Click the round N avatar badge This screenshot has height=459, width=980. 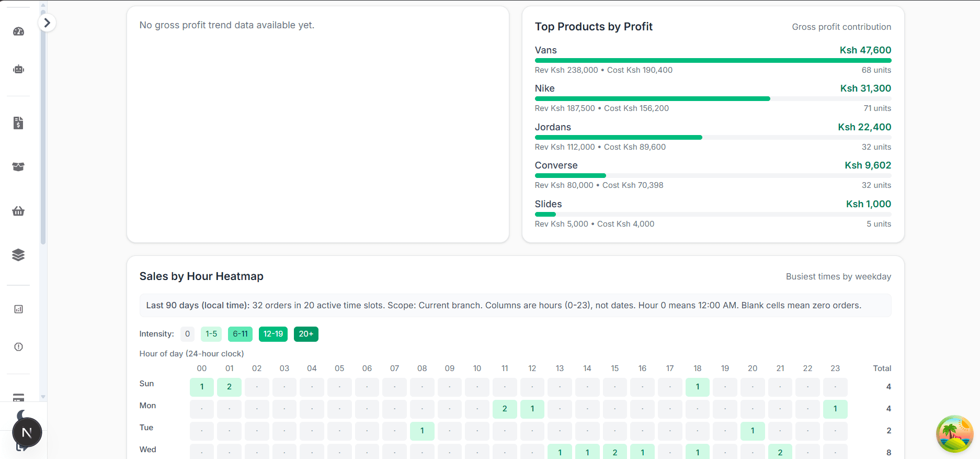[27, 432]
